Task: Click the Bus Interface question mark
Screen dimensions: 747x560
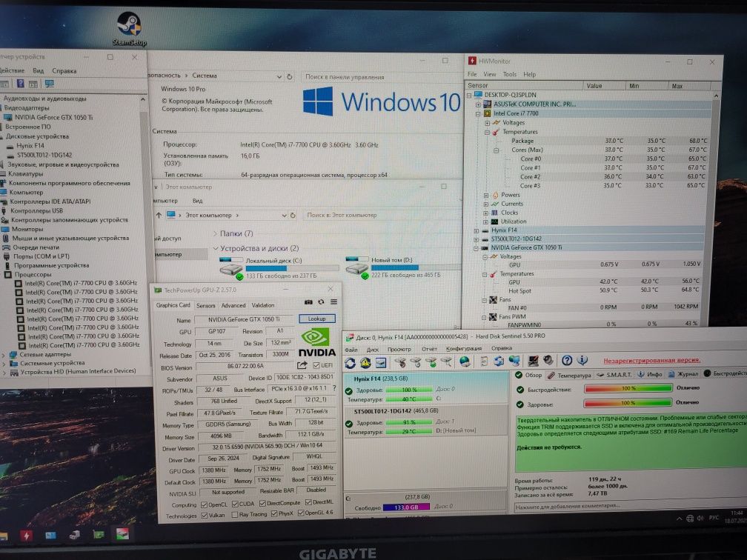Action: 334,388
